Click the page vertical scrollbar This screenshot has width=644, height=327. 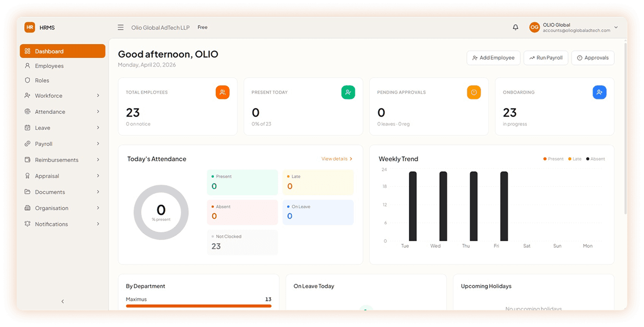pyautogui.click(x=625, y=128)
